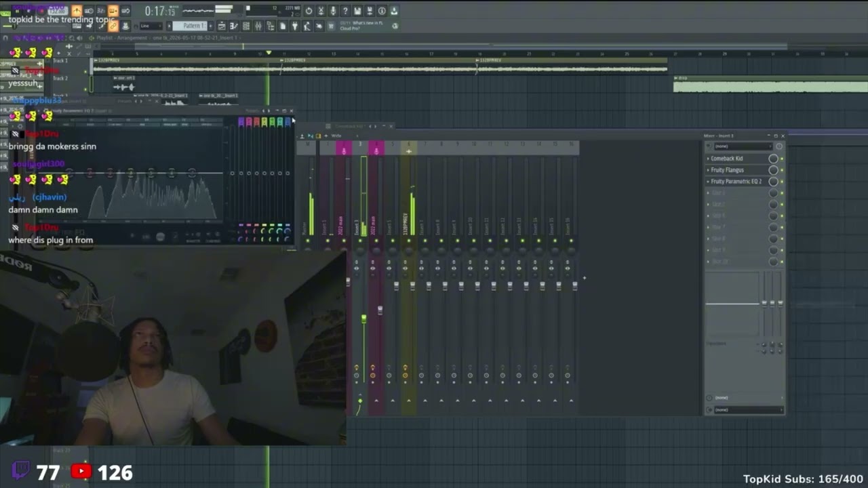Click the microphone icon on mixer track 2

coord(344,150)
